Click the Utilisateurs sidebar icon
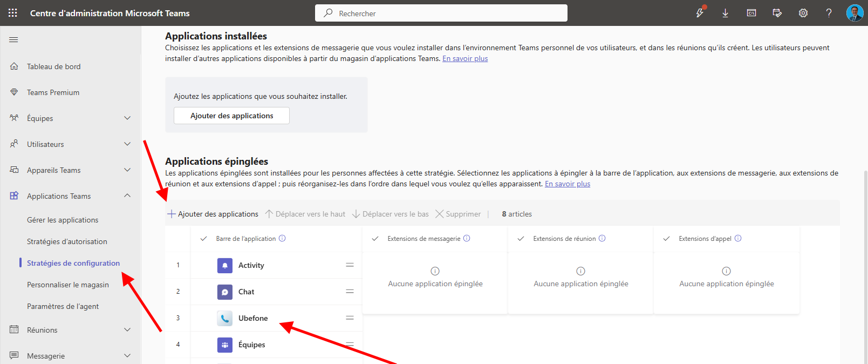Viewport: 868px width, 364px height. click(x=14, y=144)
